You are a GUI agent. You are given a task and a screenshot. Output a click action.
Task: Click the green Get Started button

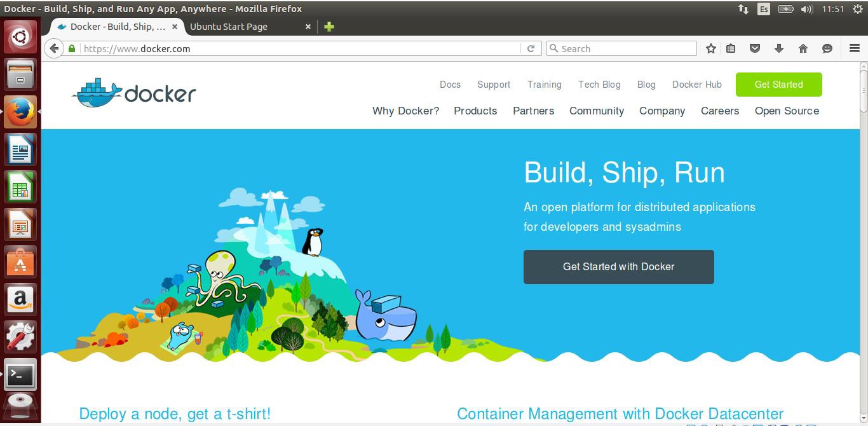(x=778, y=85)
